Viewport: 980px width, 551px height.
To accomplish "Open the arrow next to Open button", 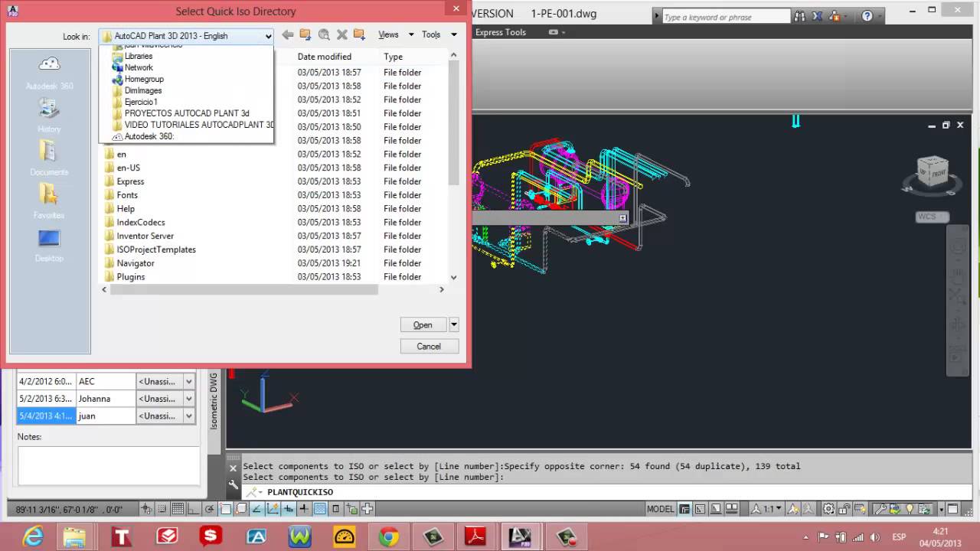I will [454, 325].
